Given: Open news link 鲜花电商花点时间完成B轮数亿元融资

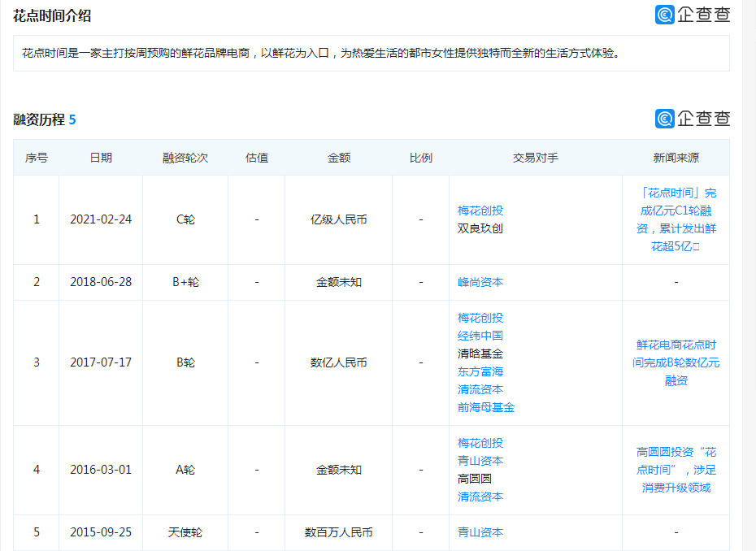Looking at the screenshot, I should coord(676,362).
